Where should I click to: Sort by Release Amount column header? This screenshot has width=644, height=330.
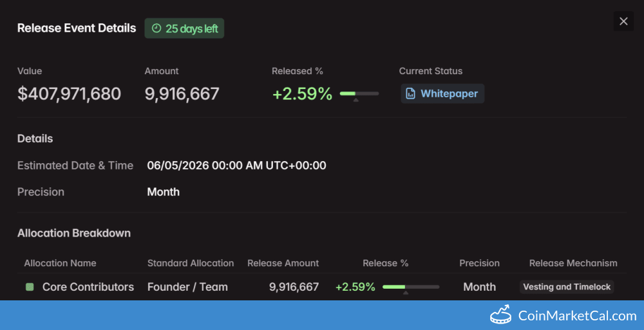[x=283, y=263]
